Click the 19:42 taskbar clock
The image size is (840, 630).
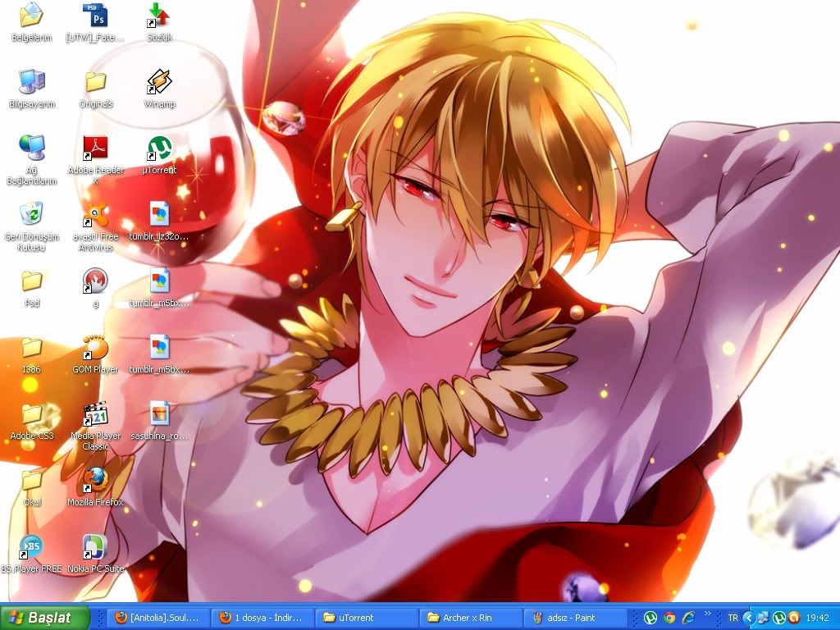click(x=818, y=618)
